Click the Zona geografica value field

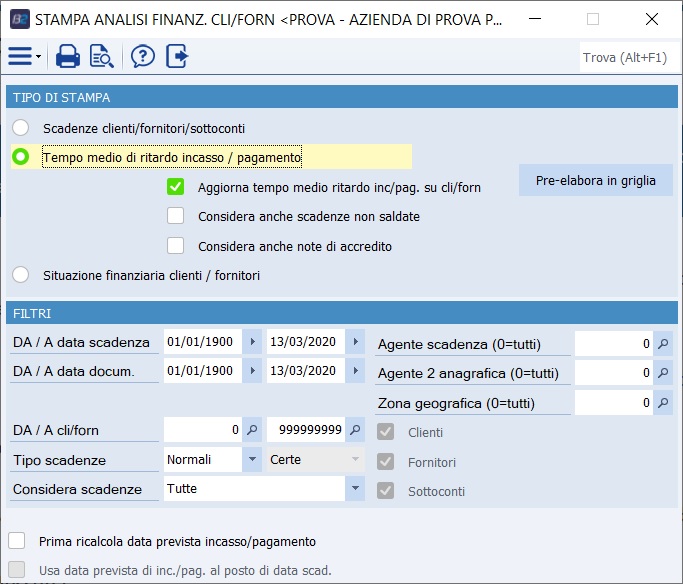tap(614, 402)
